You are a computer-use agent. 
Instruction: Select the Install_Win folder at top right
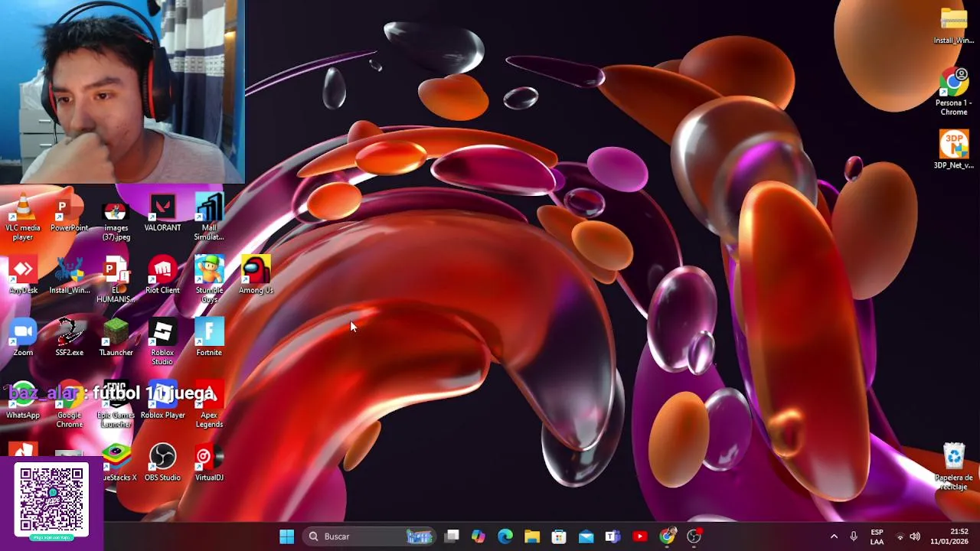pos(954,24)
